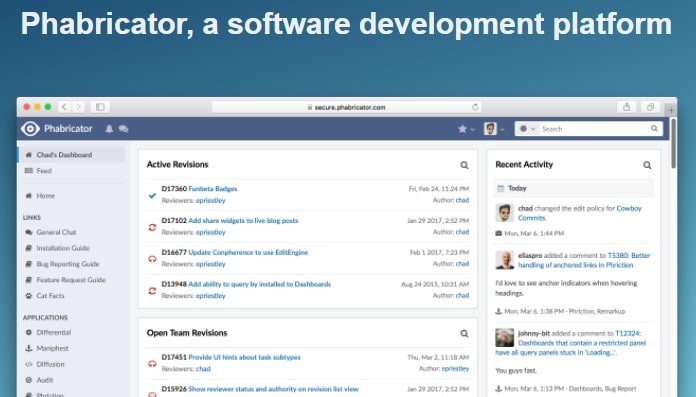Focus the Search input field
Image resolution: width=696 pixels, height=397 pixels.
pos(594,129)
